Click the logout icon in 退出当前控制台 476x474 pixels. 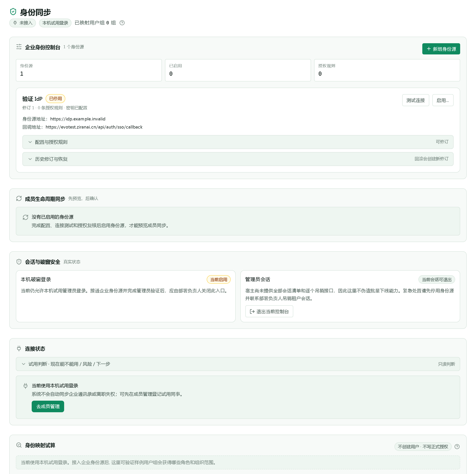[x=252, y=311]
